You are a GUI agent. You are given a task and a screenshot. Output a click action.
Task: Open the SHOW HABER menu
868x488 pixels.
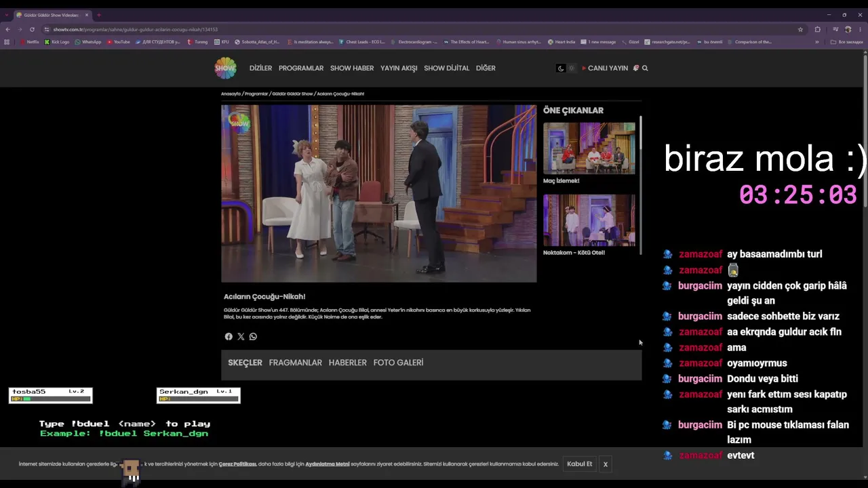[x=352, y=68]
